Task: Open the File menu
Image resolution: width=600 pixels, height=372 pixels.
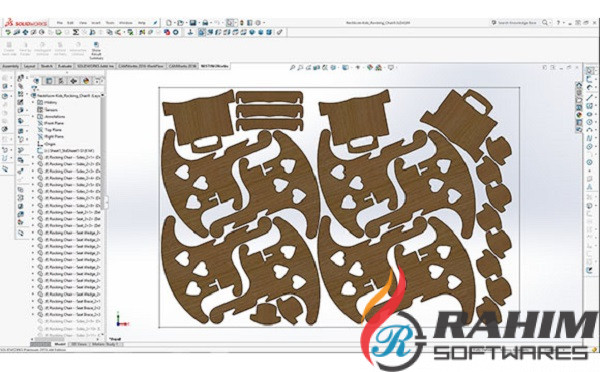Action: [x=60, y=23]
